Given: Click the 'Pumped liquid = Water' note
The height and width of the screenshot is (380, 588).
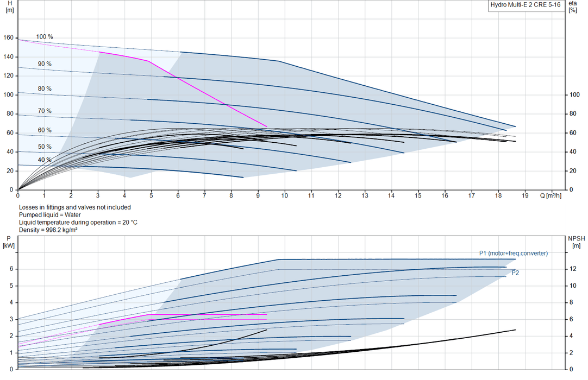Looking at the screenshot, I should (50, 215).
